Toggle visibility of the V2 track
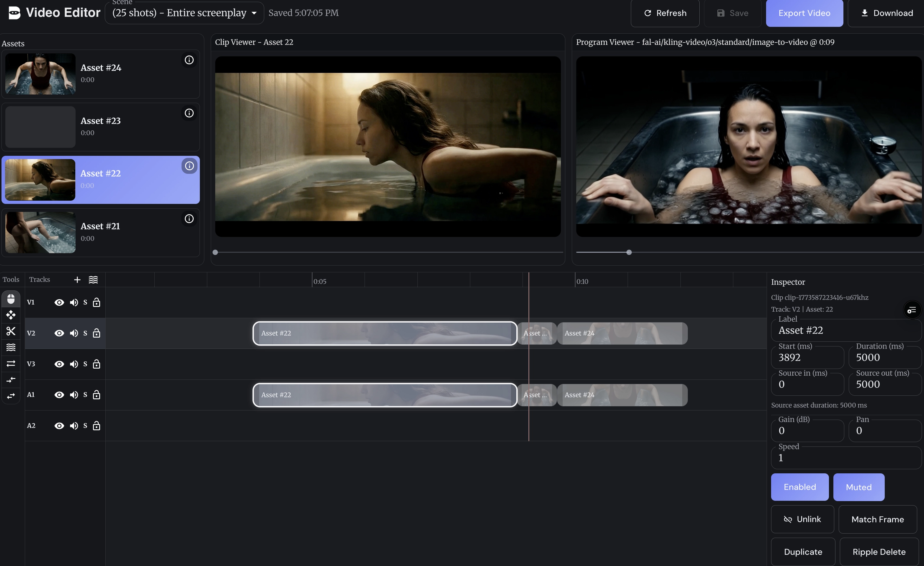 tap(59, 333)
